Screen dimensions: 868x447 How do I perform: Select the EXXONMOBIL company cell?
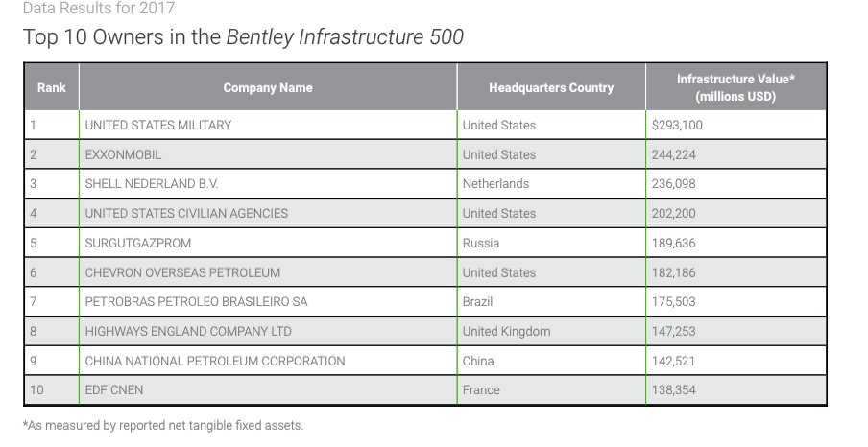[123, 154]
